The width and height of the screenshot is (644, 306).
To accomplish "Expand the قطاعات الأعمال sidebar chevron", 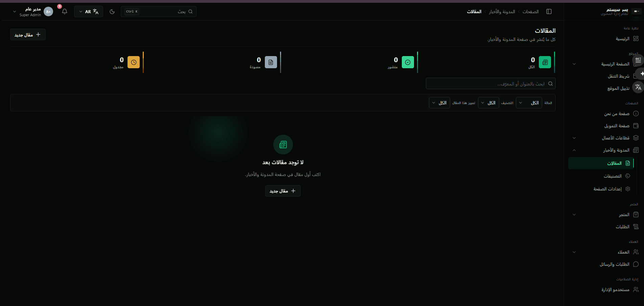I will [574, 138].
